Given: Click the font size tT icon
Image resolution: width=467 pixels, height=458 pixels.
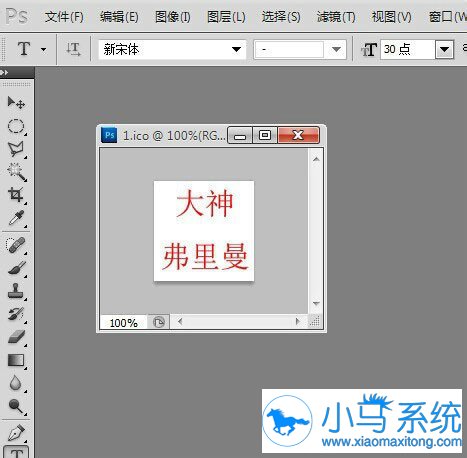Looking at the screenshot, I should click(x=369, y=50).
